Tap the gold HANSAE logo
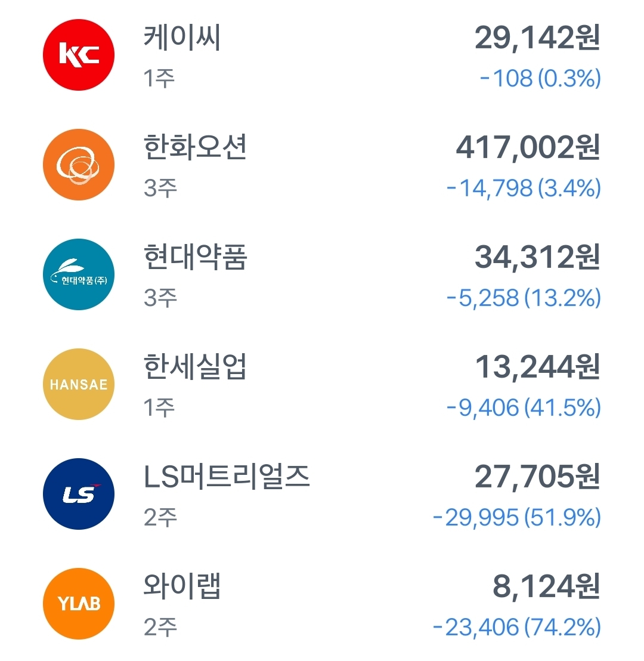 coord(79,384)
